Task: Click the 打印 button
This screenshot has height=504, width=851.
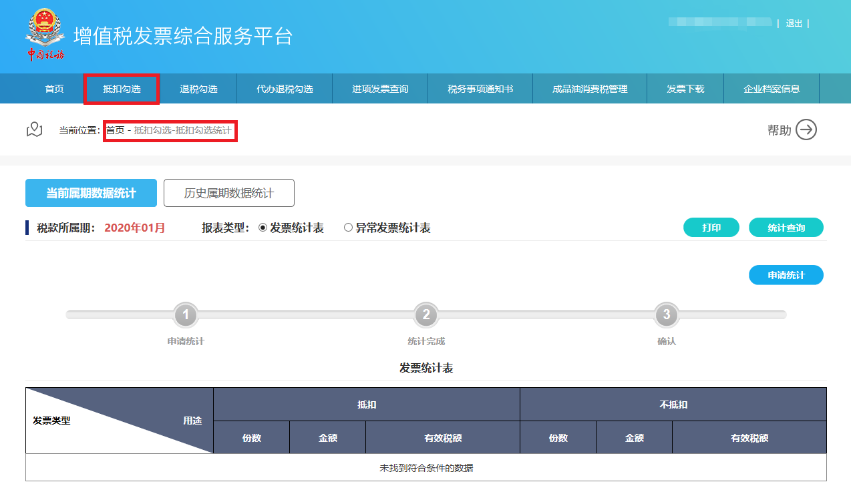Action: pos(711,228)
